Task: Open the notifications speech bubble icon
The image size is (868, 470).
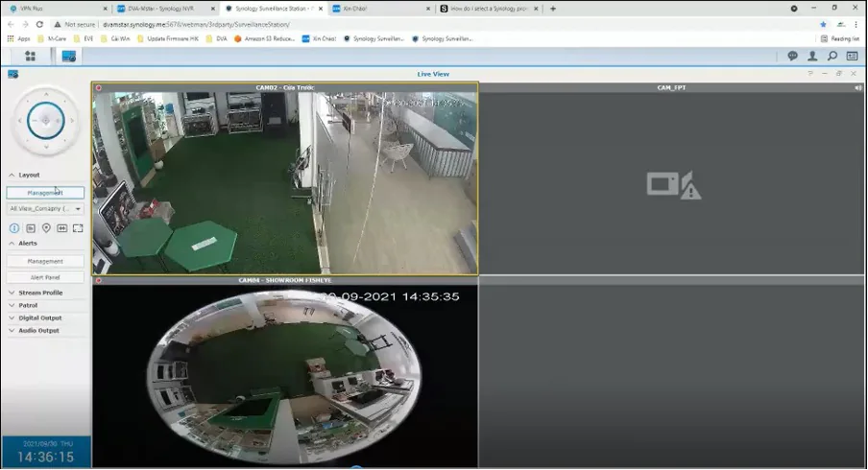Action: click(x=793, y=56)
